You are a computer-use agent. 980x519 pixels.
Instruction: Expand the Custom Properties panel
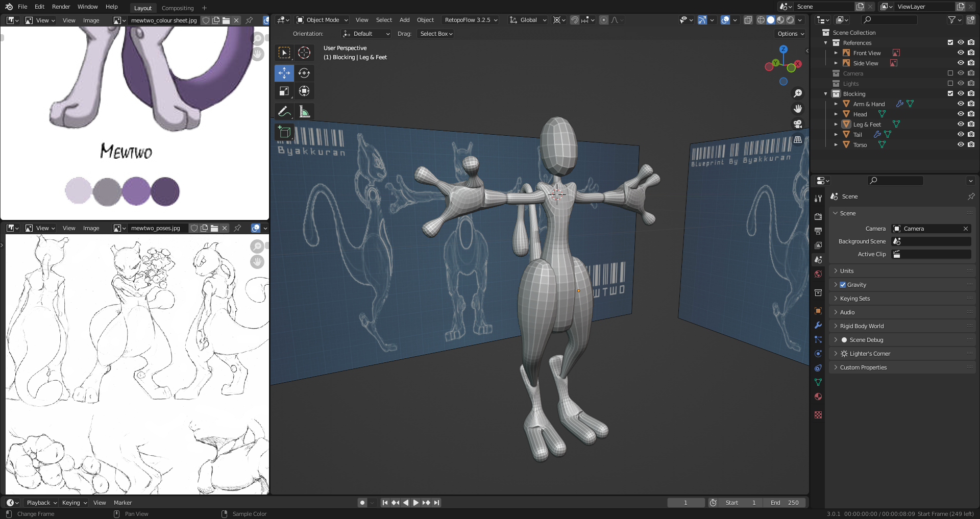[x=902, y=367]
